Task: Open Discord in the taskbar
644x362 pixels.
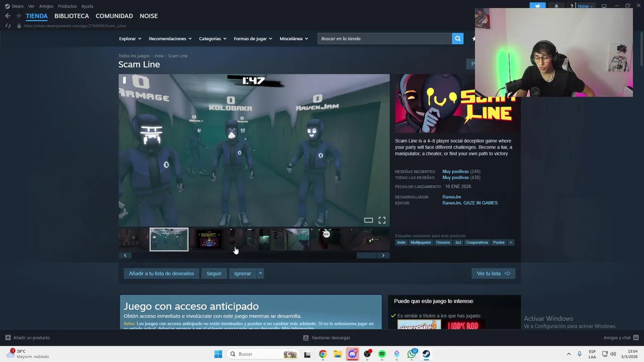Action: pyautogui.click(x=352, y=354)
